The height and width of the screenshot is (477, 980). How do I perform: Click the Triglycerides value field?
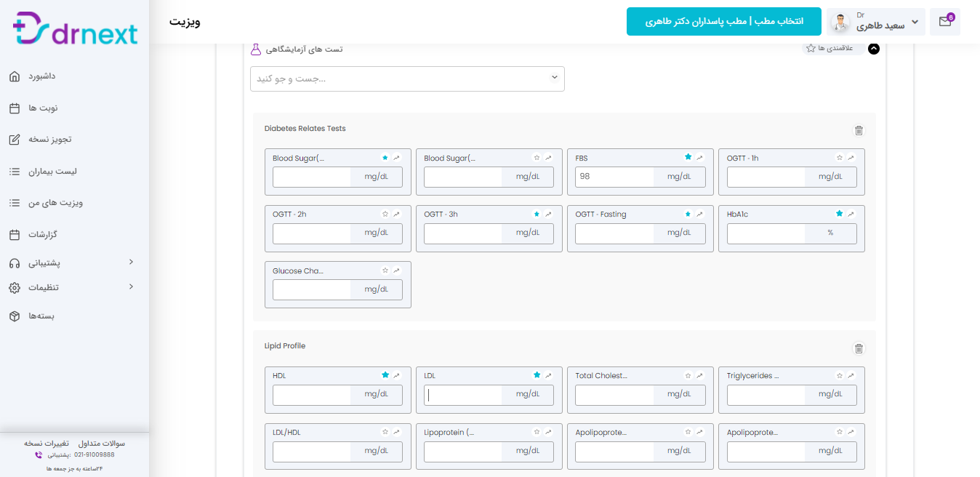766,395
